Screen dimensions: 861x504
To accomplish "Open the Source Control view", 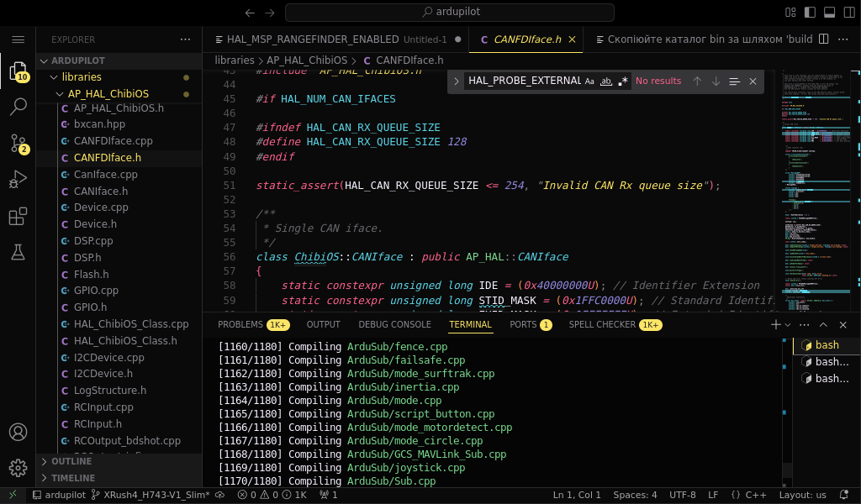I will (x=18, y=143).
